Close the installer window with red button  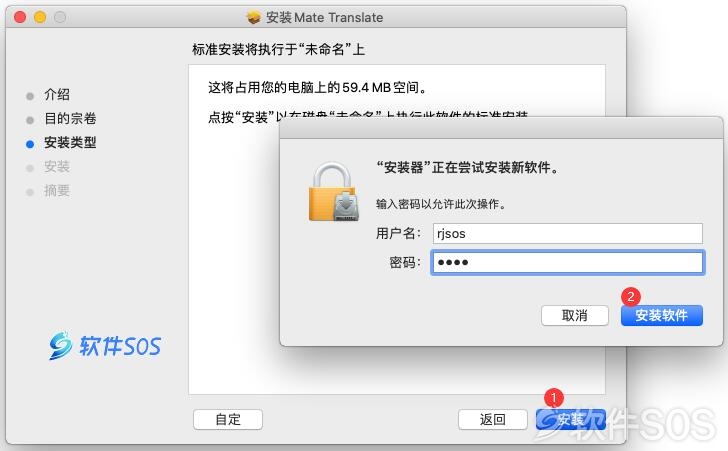click(x=20, y=18)
